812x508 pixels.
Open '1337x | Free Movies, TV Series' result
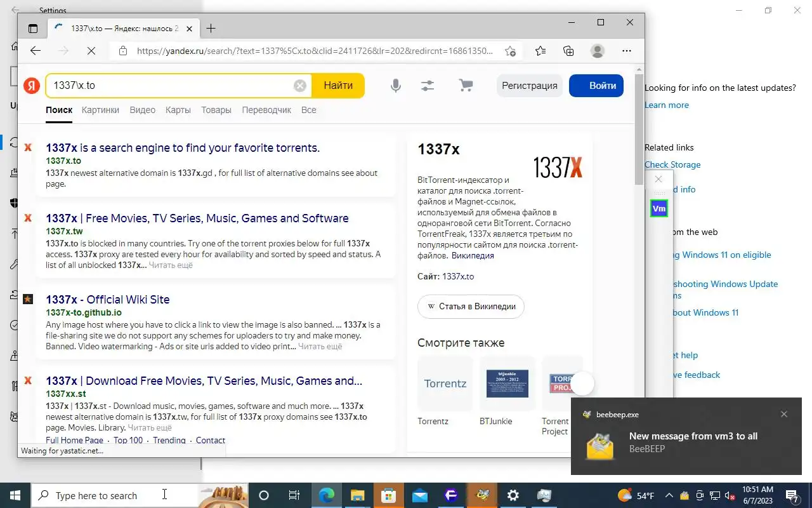pos(197,218)
